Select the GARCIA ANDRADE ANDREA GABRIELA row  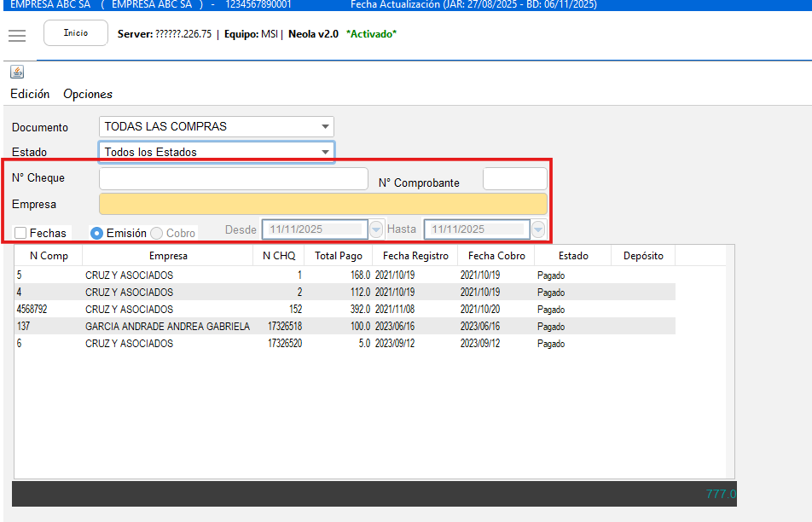(167, 327)
